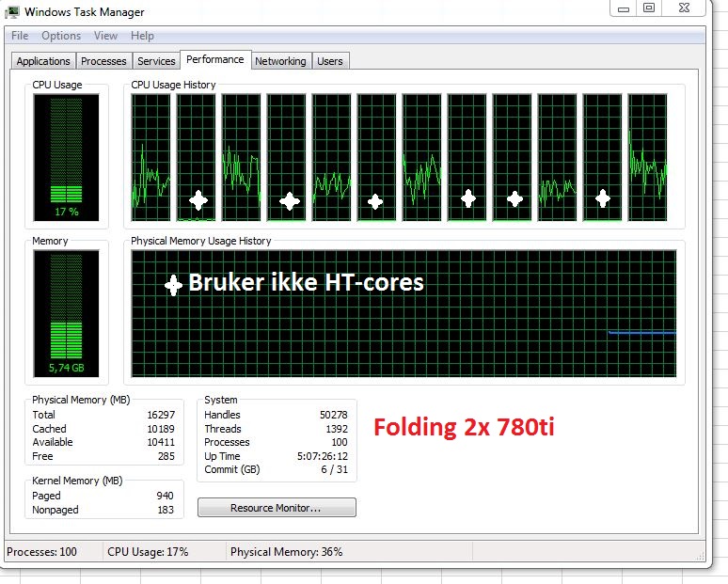Click the Paged kernel memory value 940
The image size is (728, 584).
pos(165,496)
